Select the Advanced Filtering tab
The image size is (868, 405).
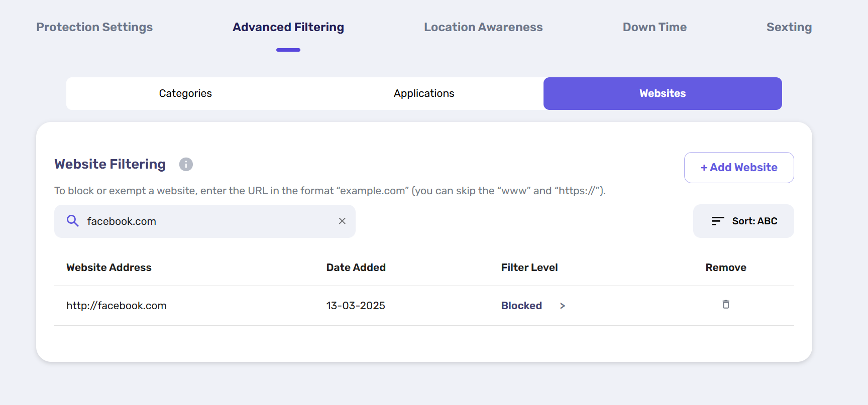[288, 27]
